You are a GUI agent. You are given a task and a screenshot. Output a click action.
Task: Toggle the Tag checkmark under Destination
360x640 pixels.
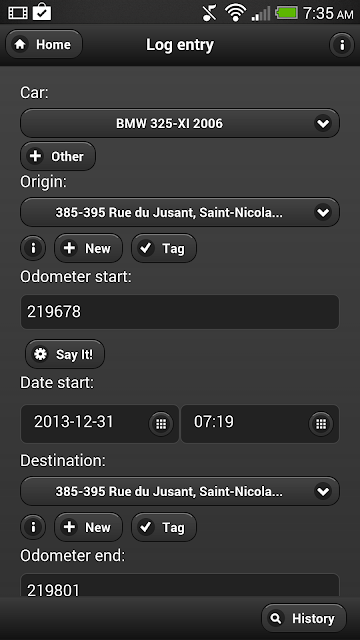tap(164, 527)
